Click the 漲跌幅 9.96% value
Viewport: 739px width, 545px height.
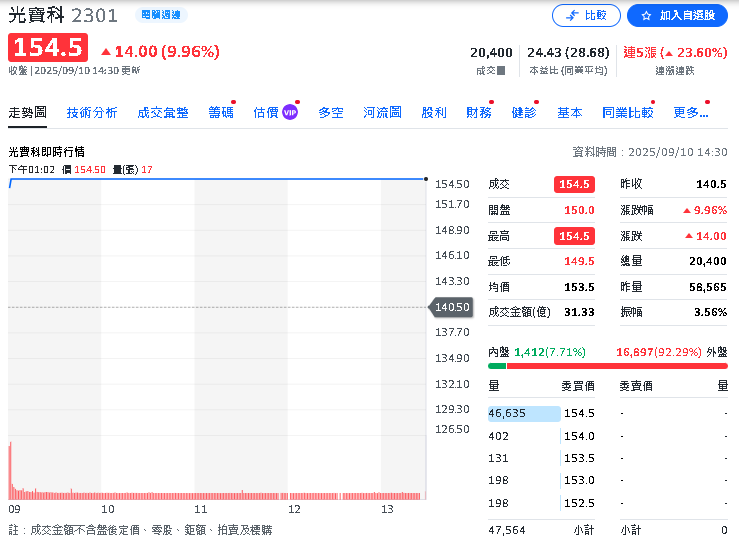click(705, 210)
